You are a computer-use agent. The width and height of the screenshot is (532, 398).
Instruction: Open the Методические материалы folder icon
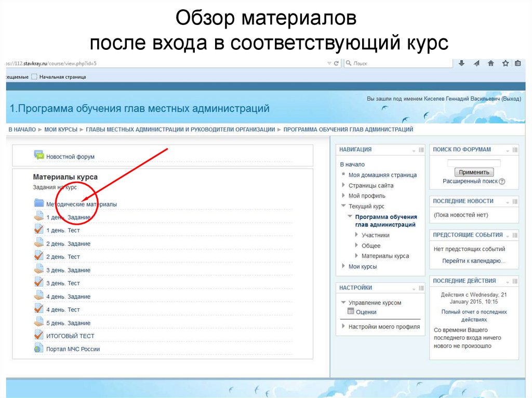39,204
